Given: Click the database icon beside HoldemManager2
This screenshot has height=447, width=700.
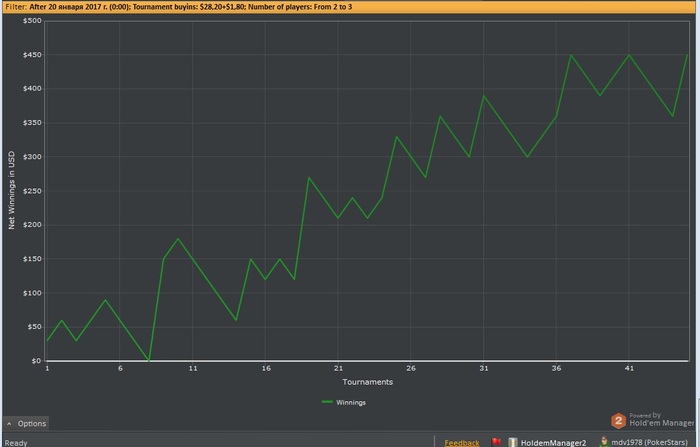Looking at the screenshot, I should (x=512, y=442).
